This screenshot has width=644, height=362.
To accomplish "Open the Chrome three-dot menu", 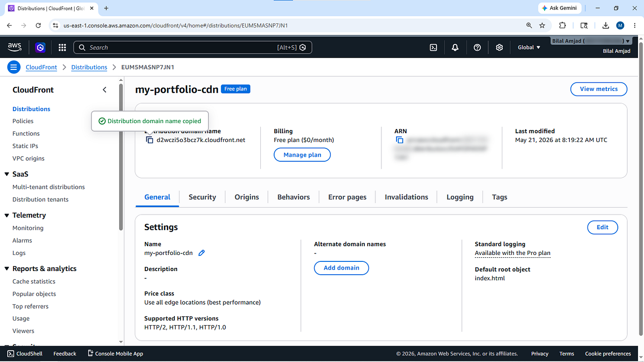I will pyautogui.click(x=634, y=25).
